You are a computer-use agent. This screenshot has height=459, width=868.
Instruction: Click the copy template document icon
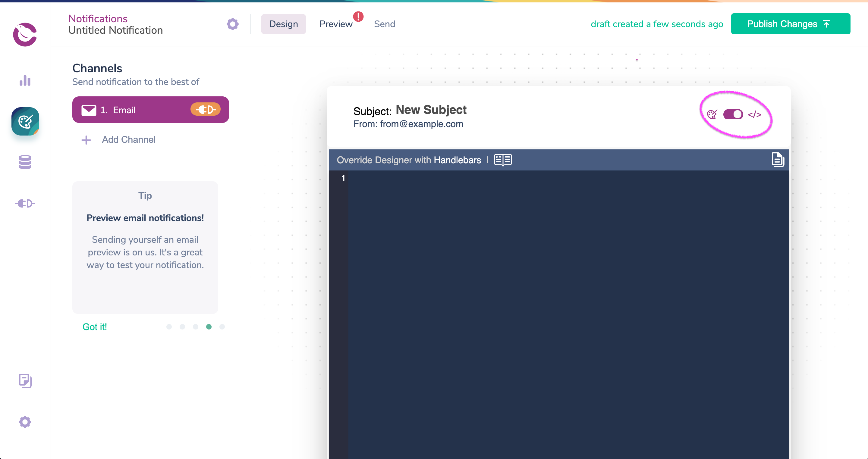[x=778, y=160]
